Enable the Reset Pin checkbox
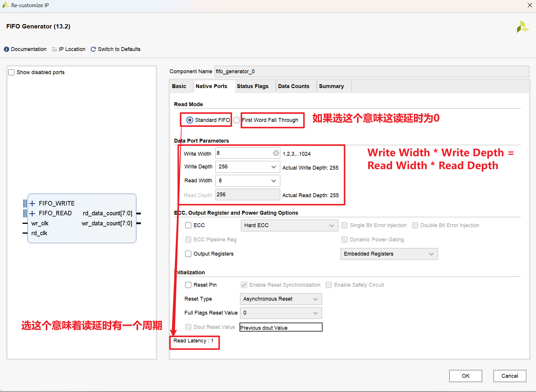 188,285
